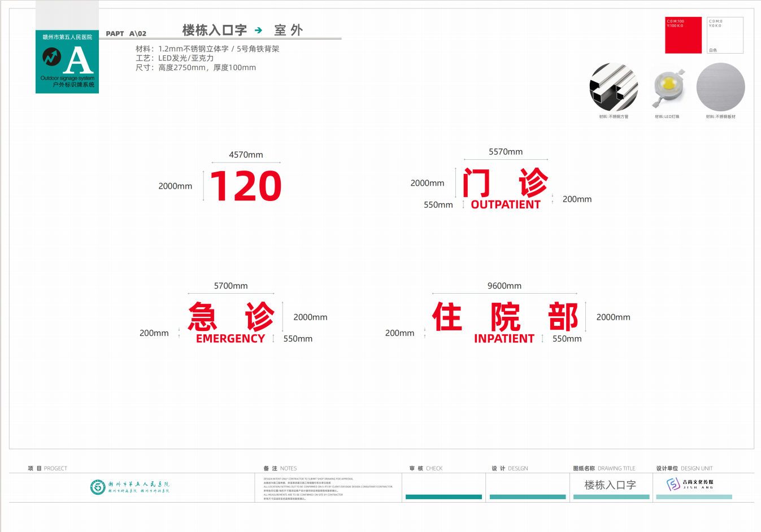Click the 楼栋入口字 header title
761x532 pixels.
(x=215, y=30)
